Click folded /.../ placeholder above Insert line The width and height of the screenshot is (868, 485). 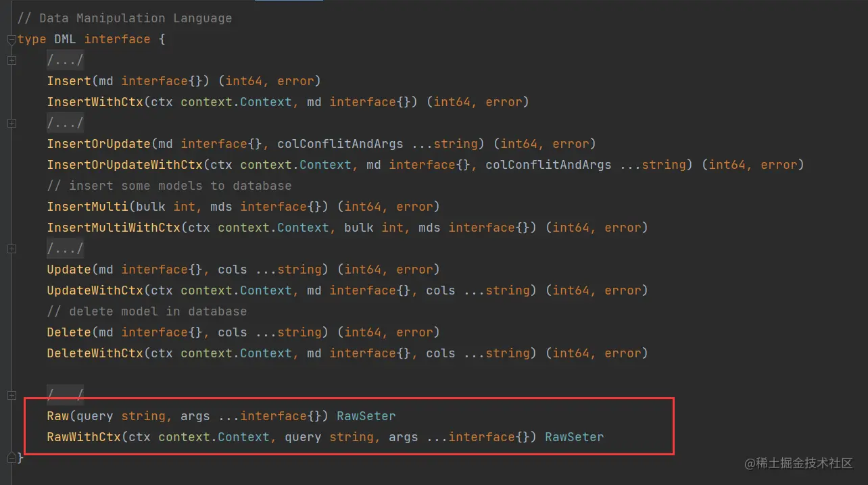coord(65,60)
